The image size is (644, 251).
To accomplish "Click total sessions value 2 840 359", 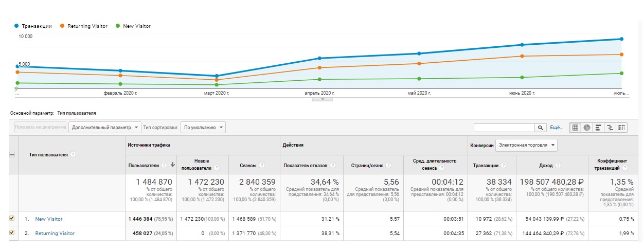I will [x=257, y=182].
